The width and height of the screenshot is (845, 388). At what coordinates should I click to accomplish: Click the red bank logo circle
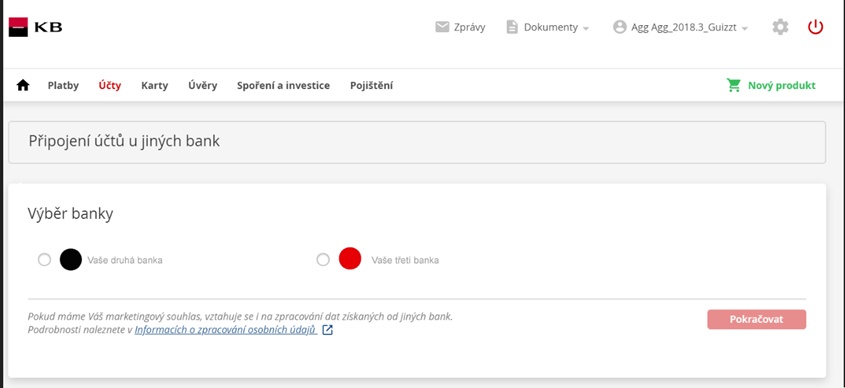350,259
